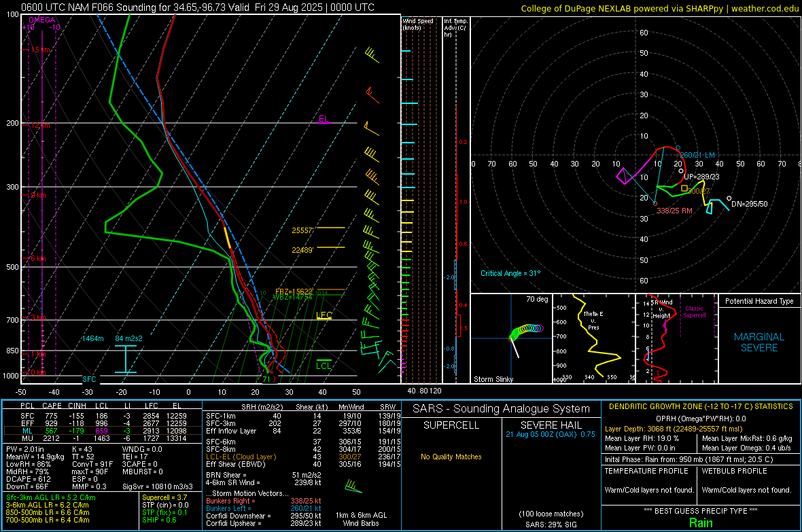The width and height of the screenshot is (802, 532).
Task: Click the magenta OMEGA label
Action: [42, 20]
